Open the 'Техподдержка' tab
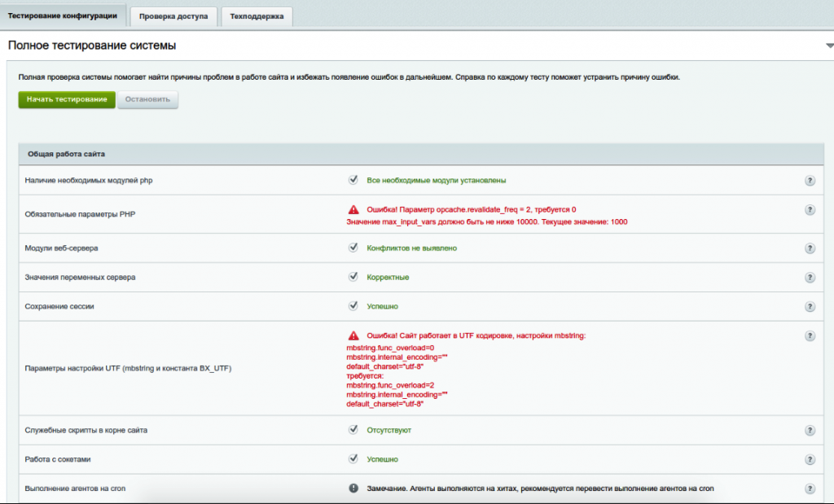The height and width of the screenshot is (504, 834). click(257, 16)
